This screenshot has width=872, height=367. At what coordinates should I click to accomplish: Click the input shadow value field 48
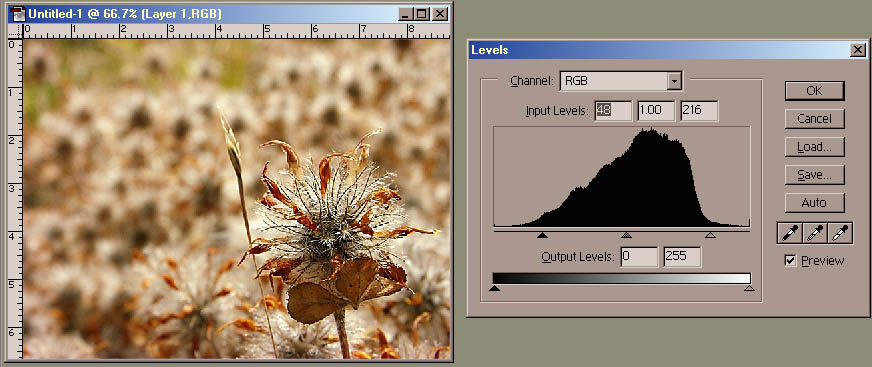(613, 111)
